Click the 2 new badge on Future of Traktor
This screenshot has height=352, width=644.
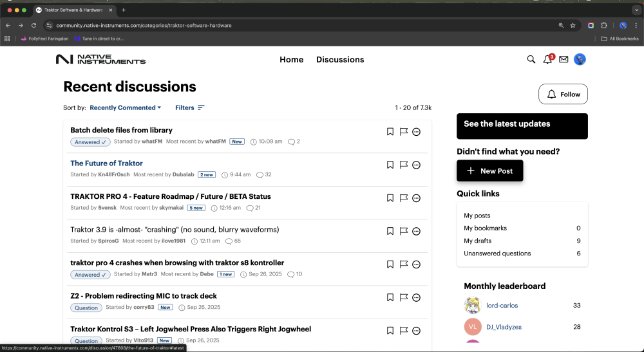tap(207, 174)
